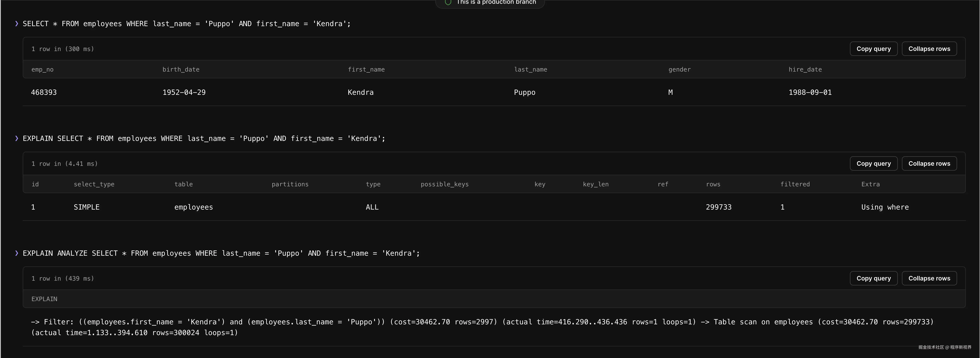Image resolution: width=980 pixels, height=358 pixels.
Task: Collapse rows of the 300 ms result
Action: coord(929,49)
